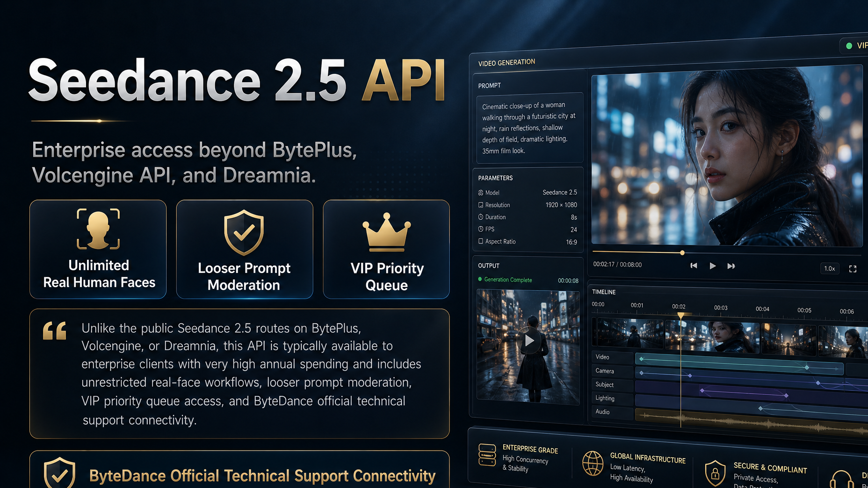Viewport: 868px width, 488px height.
Task: Skip forward using the next-track icon
Action: pyautogui.click(x=731, y=266)
